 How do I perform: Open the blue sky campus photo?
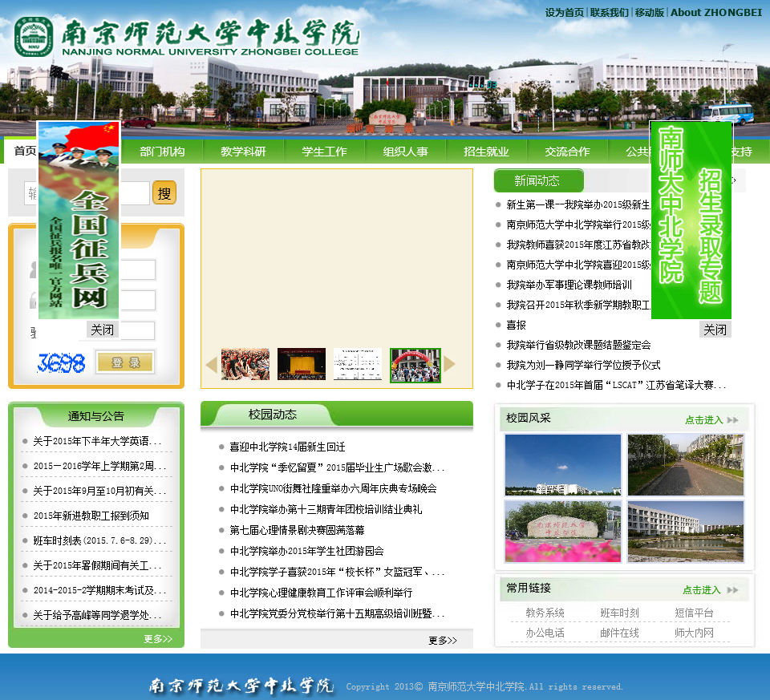[x=563, y=464]
